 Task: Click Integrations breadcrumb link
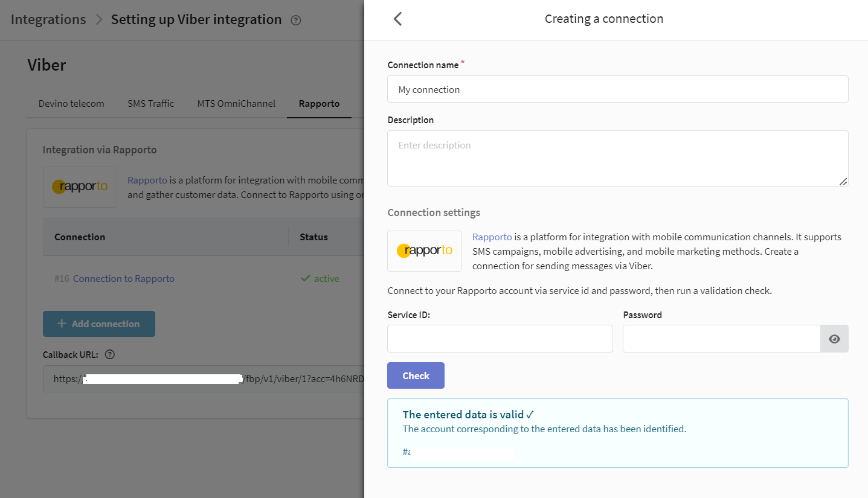48,19
